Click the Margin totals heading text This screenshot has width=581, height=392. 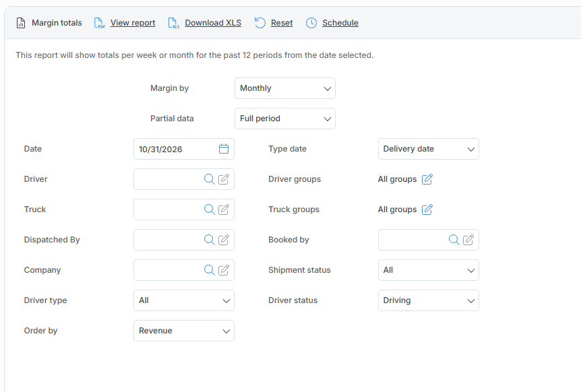point(57,23)
